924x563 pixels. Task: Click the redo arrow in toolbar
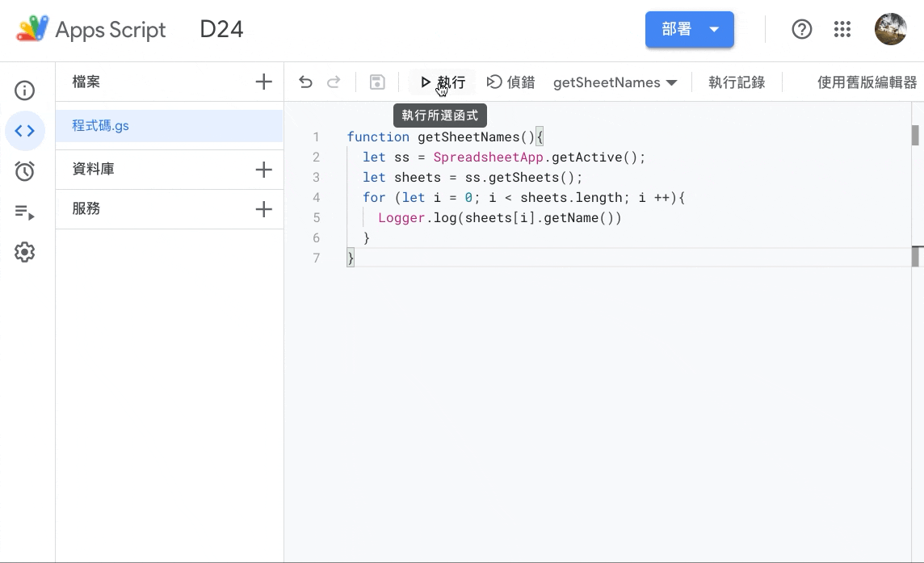click(x=334, y=82)
